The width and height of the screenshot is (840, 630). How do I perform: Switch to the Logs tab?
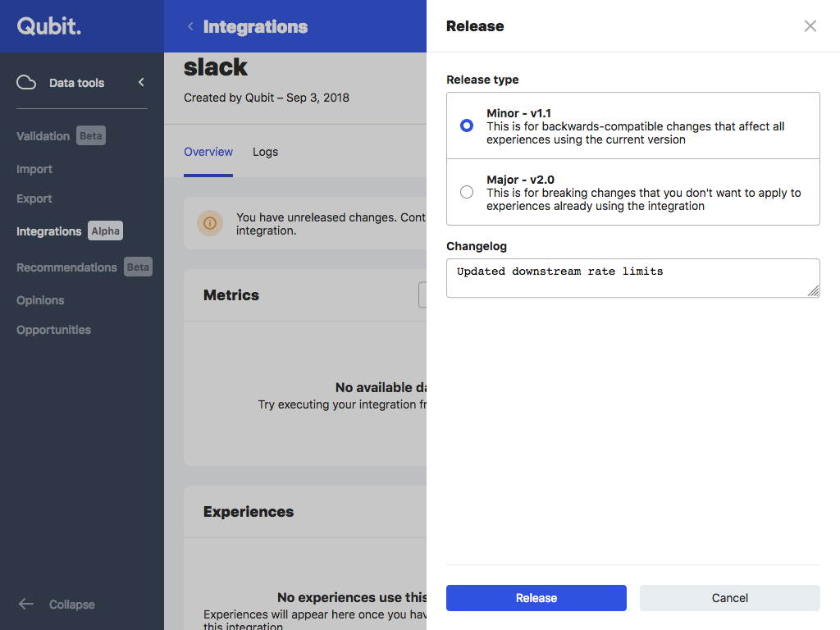[265, 152]
